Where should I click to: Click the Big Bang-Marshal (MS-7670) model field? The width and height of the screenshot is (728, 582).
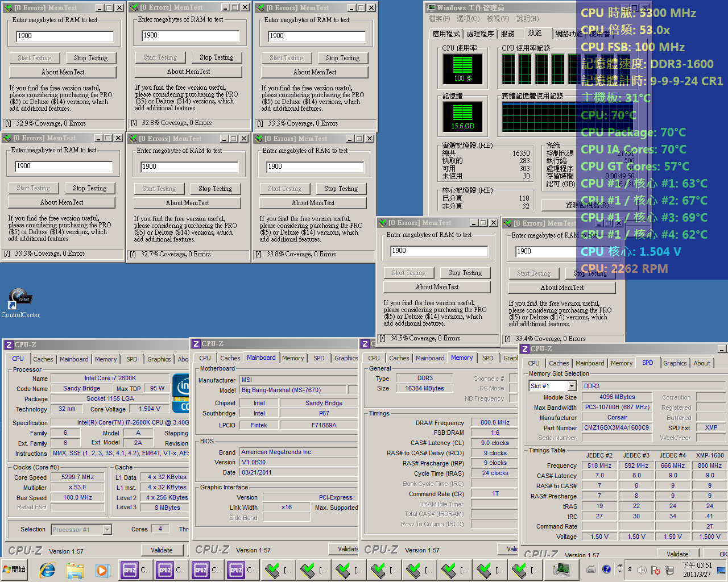(x=293, y=390)
